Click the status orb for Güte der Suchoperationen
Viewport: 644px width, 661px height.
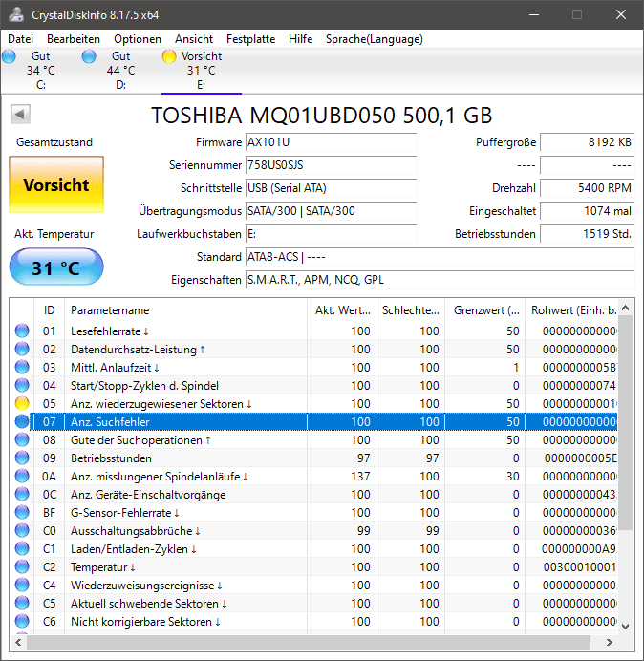(22, 439)
